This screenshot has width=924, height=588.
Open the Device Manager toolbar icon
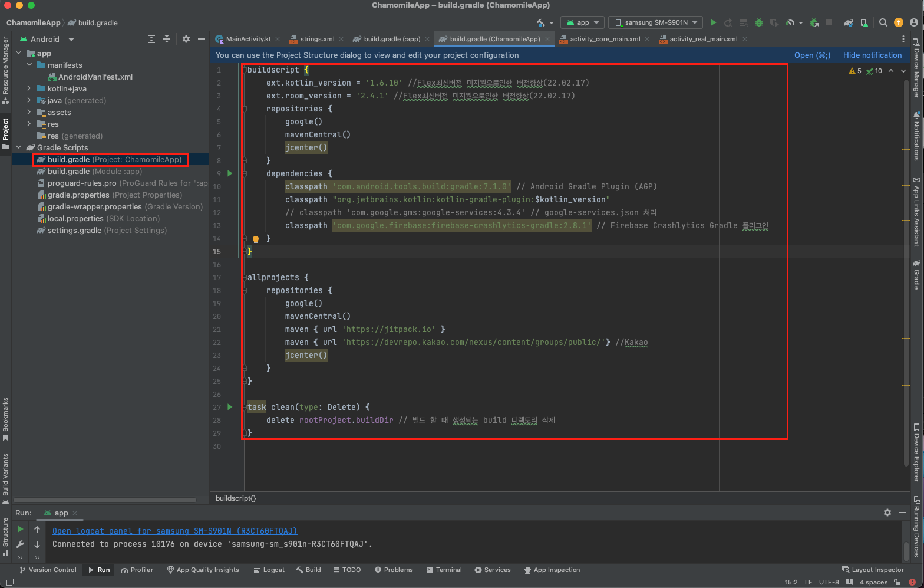click(864, 22)
